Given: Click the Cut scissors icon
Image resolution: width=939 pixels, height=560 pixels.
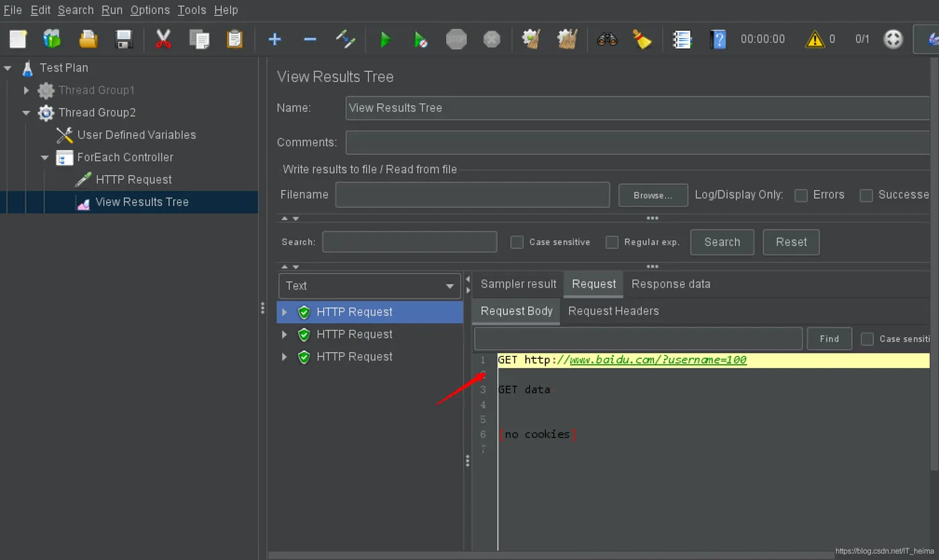Looking at the screenshot, I should coord(163,40).
